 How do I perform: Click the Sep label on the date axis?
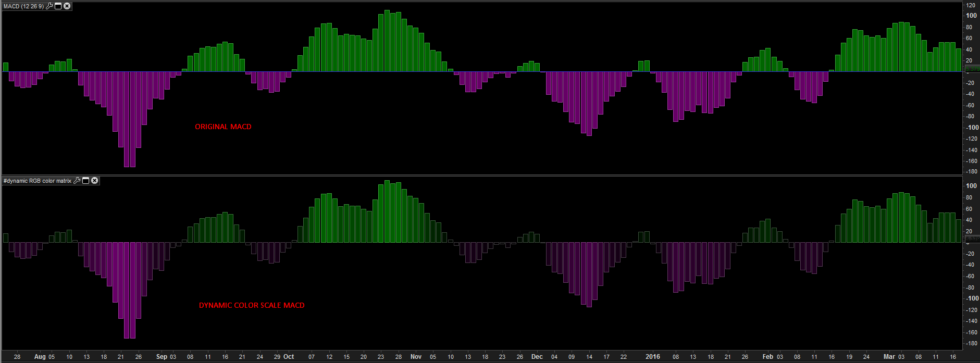click(x=162, y=357)
